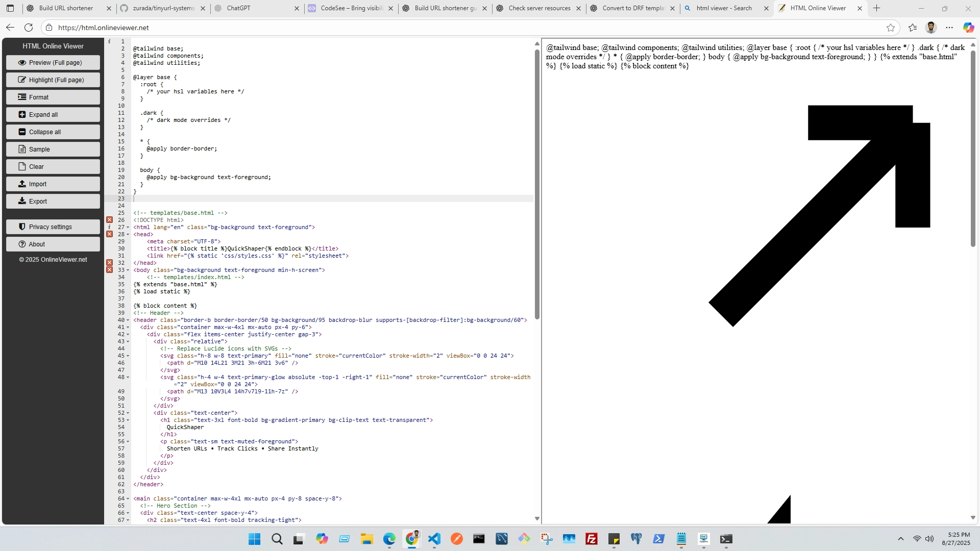Click the Collapse all minus icon
This screenshot has width=980, height=551.
coord(22,132)
